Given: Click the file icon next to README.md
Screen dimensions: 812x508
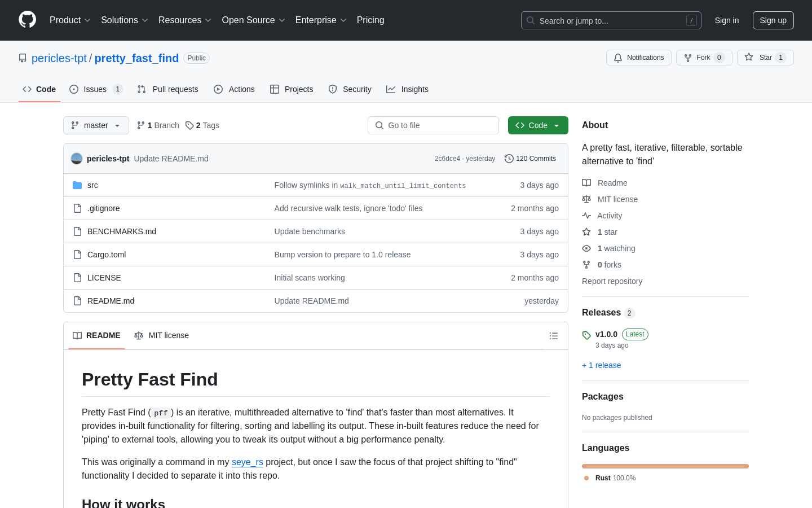Looking at the screenshot, I should [77, 301].
